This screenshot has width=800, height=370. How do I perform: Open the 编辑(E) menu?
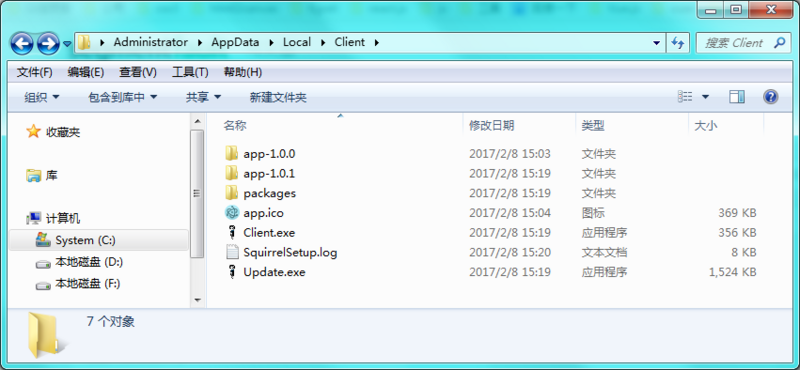86,72
